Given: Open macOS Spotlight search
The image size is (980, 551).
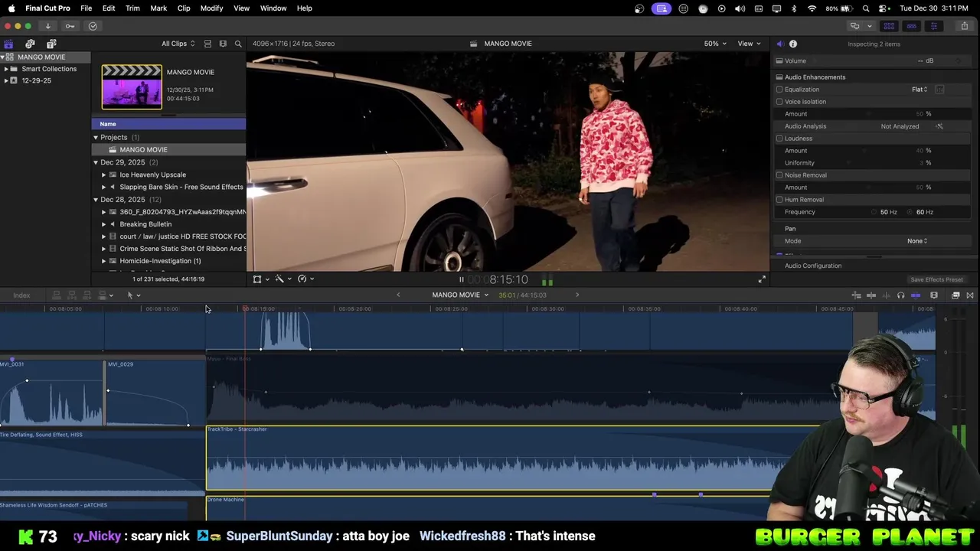Looking at the screenshot, I should click(x=866, y=8).
